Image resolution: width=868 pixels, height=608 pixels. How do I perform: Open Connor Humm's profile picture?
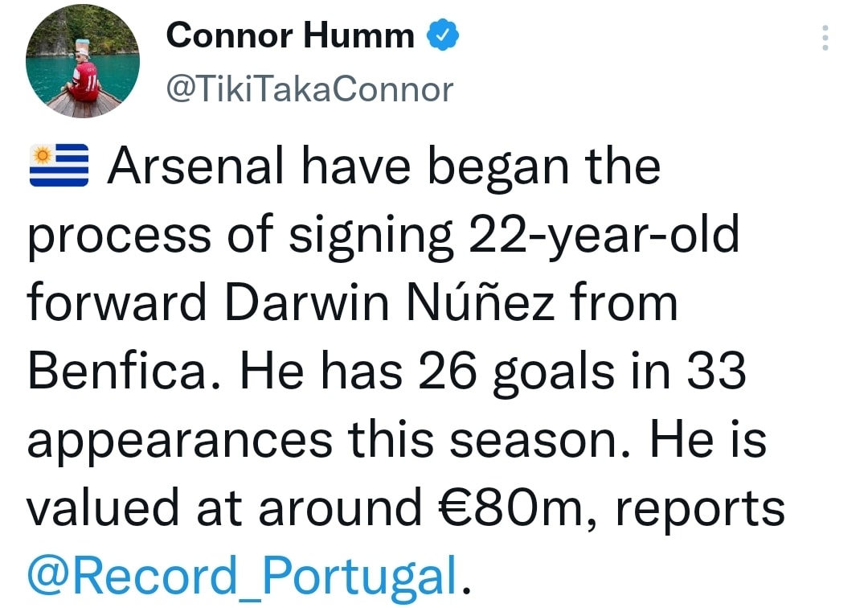[x=83, y=64]
